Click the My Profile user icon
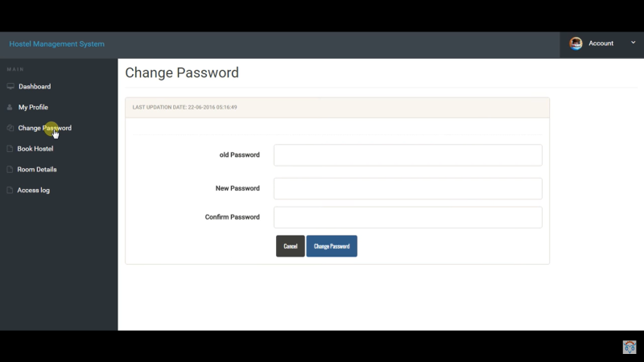Screen dimensions: 644x362 pyautogui.click(x=10, y=107)
